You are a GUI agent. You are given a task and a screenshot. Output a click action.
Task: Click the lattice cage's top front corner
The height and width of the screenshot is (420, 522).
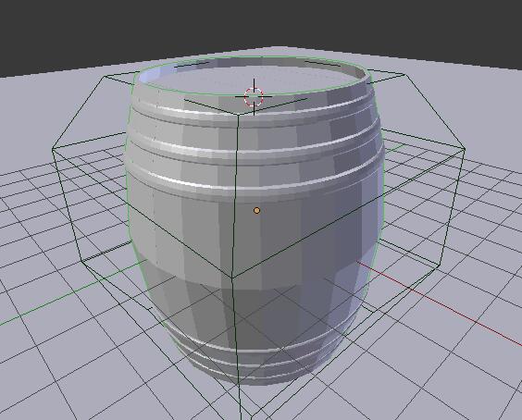237,115
